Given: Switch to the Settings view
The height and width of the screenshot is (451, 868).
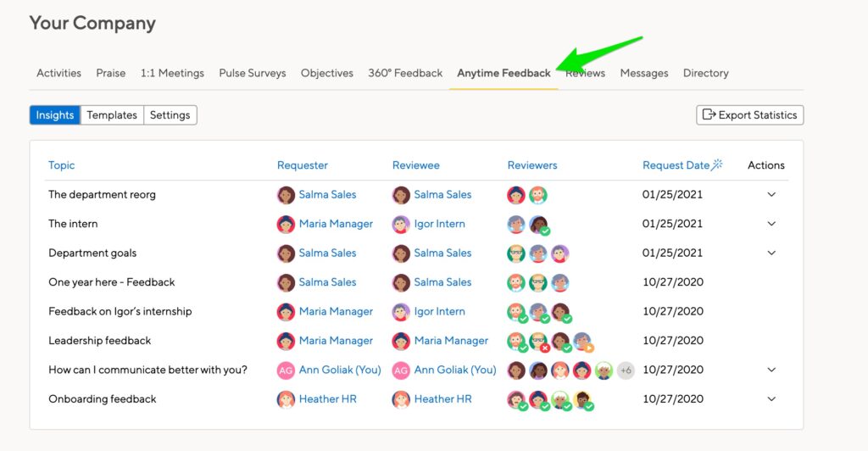Looking at the screenshot, I should coord(170,115).
